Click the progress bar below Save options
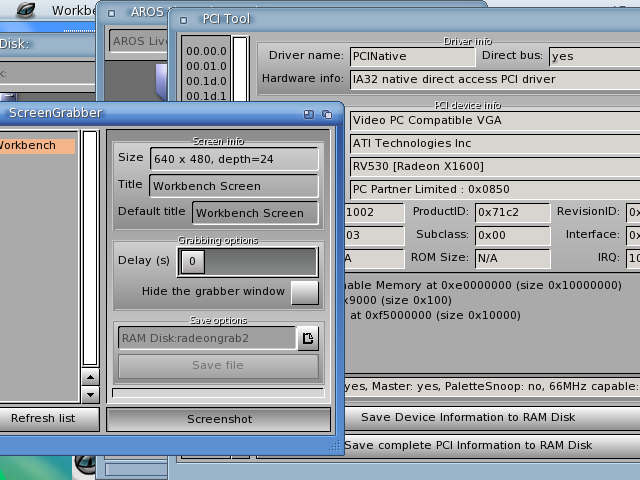 [218, 393]
